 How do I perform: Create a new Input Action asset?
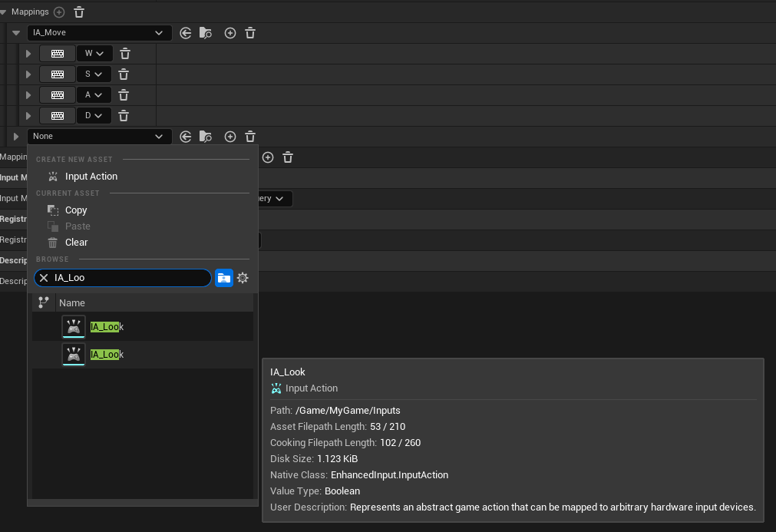[91, 177]
